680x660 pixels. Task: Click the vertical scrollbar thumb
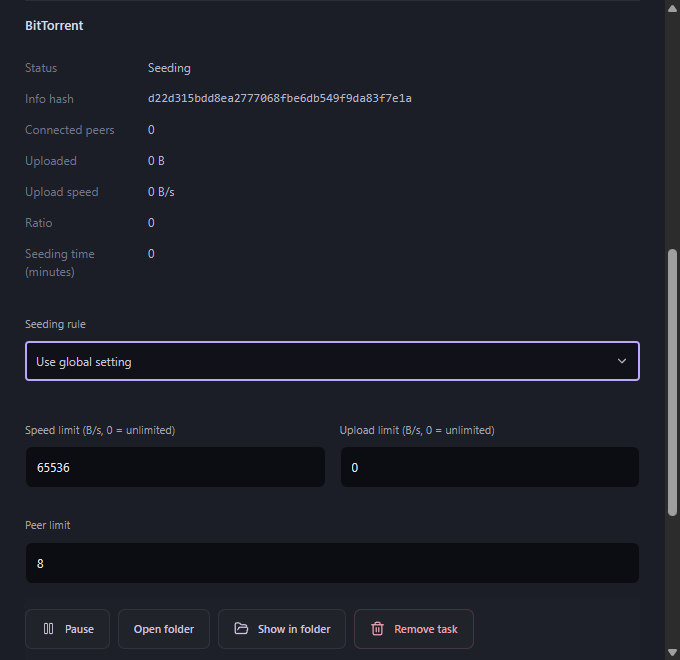coord(673,382)
